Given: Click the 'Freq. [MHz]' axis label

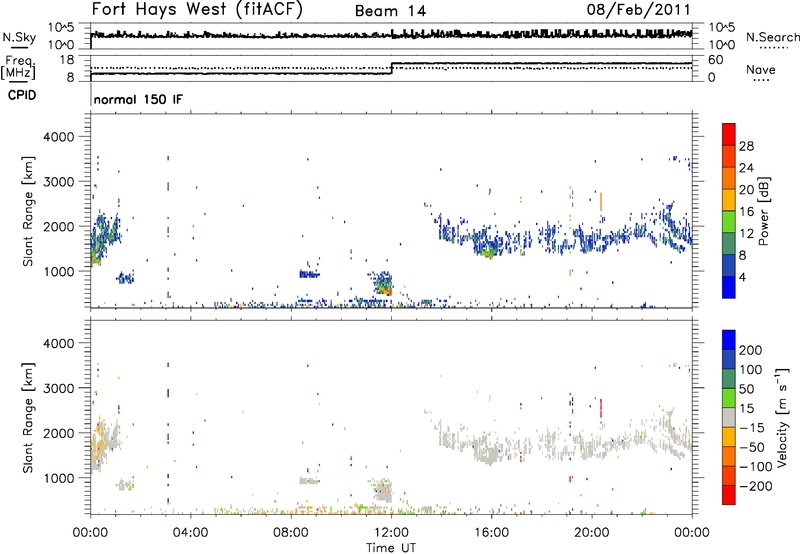Looking at the screenshot, I should 19,67.
